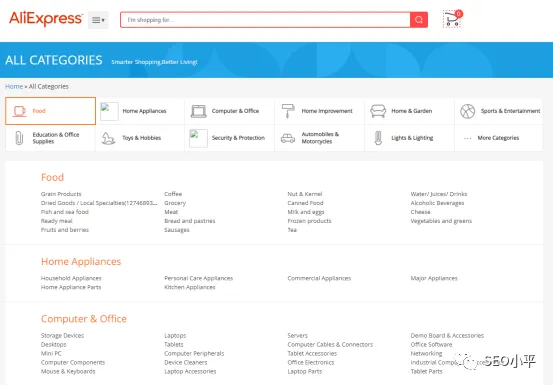
Task: Click "Laptops" under Computer & Office
Action: (x=175, y=336)
